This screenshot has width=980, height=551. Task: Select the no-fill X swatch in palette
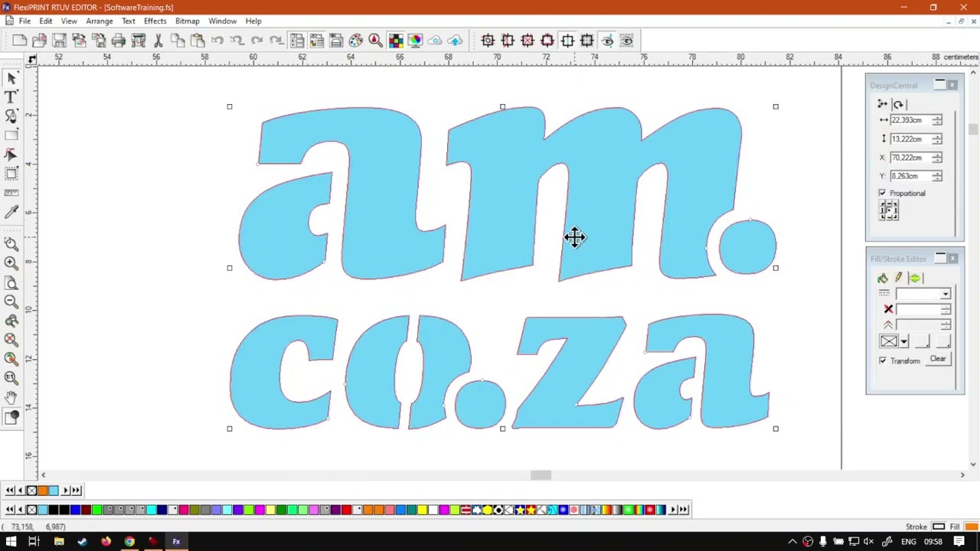[31, 510]
